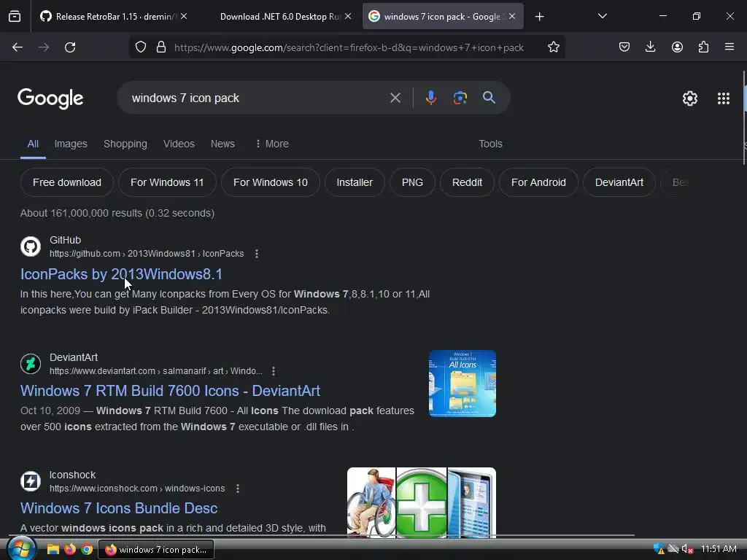Open the Firefox hamburger menu
Screen dimensions: 747x560
click(729, 47)
